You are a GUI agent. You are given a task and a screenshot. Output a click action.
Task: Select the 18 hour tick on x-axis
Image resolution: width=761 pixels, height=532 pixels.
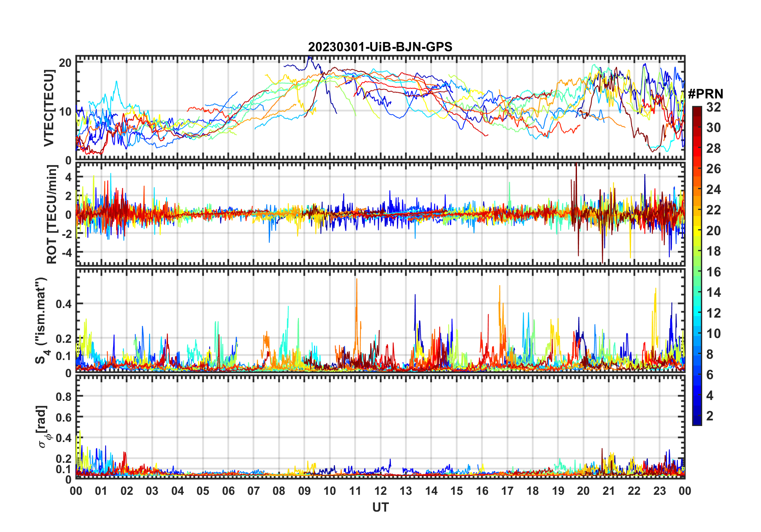click(x=533, y=491)
